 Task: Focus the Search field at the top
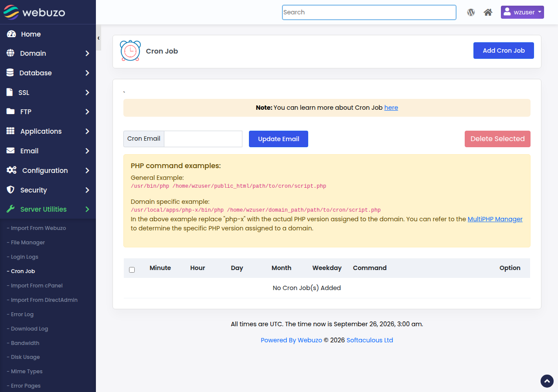click(369, 12)
